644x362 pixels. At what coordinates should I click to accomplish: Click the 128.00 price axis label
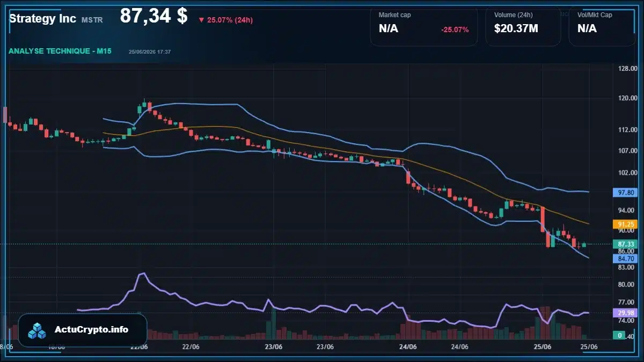pyautogui.click(x=627, y=69)
